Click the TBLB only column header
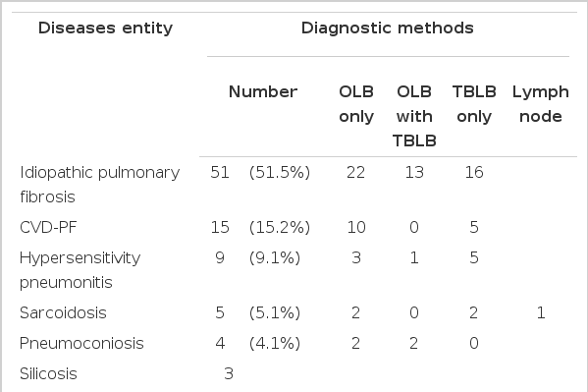This screenshot has width=588, height=392. (474, 104)
